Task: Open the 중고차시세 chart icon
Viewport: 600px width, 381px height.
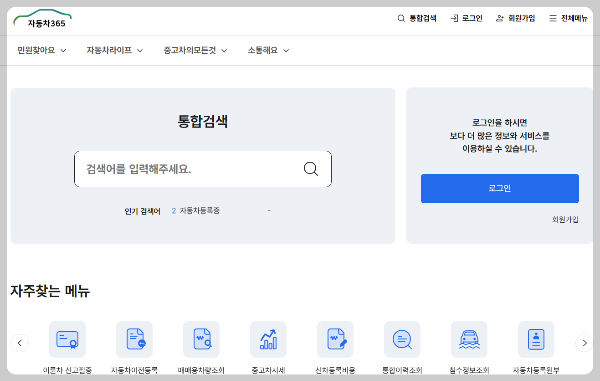Action: tap(268, 339)
